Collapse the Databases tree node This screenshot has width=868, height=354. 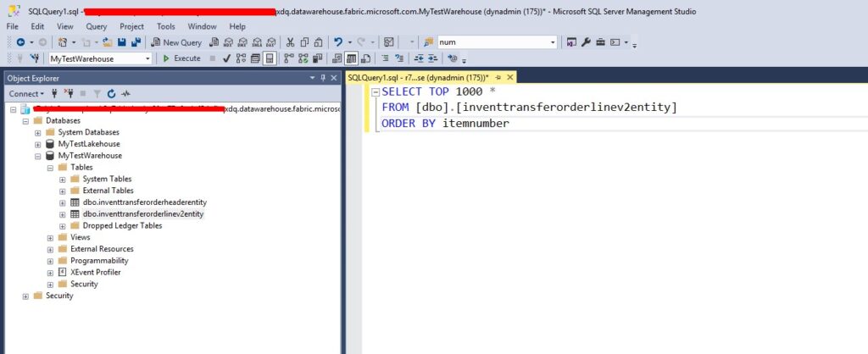[x=25, y=120]
